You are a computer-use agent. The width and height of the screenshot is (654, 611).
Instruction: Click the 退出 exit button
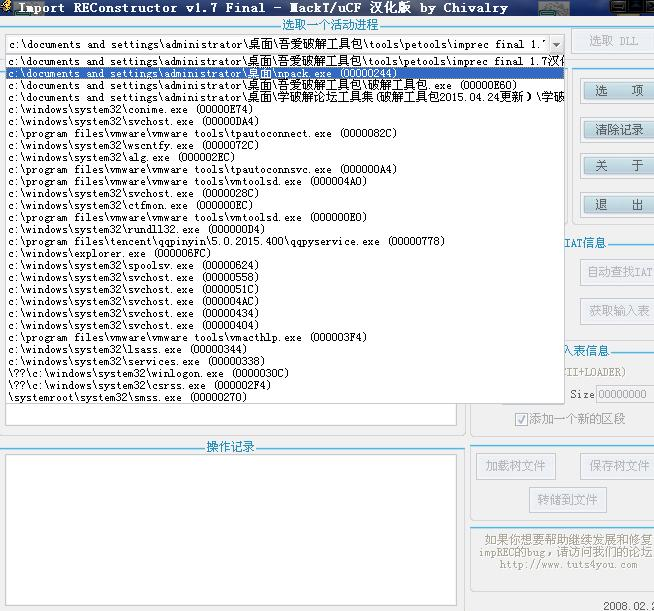point(619,205)
